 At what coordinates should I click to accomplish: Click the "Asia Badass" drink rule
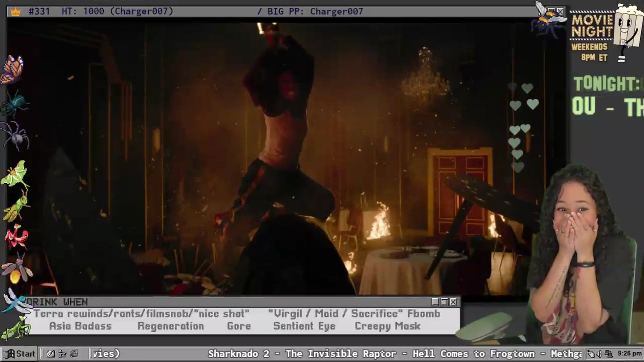(80, 326)
